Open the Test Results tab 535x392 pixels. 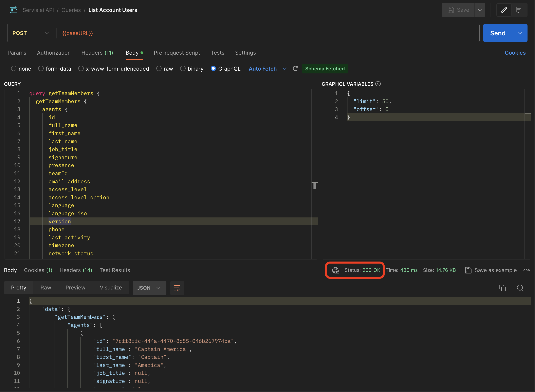point(115,270)
